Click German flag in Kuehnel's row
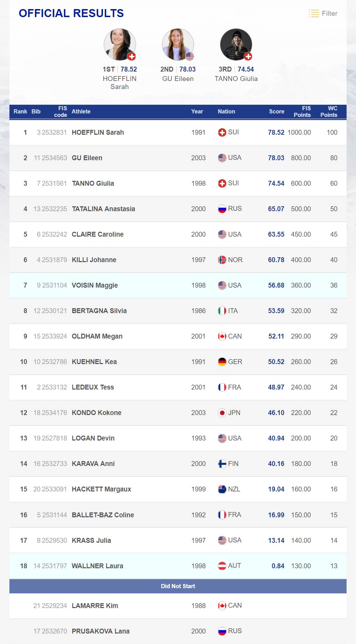Screen dimensions: 356x644 tap(222, 362)
